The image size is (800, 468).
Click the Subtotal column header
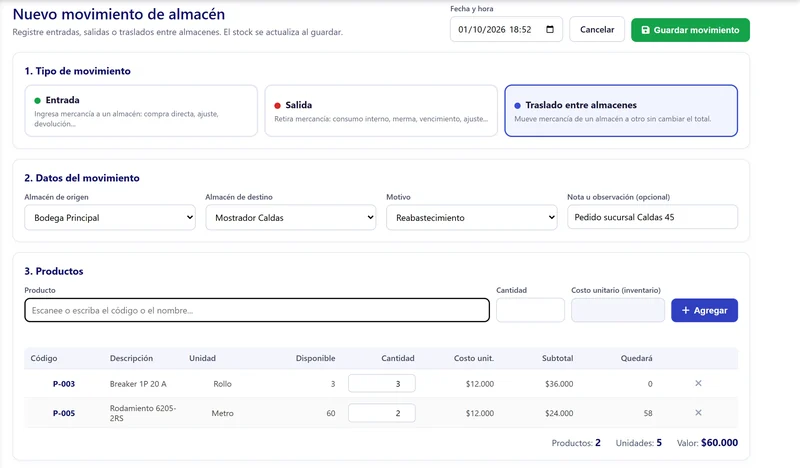click(x=558, y=358)
